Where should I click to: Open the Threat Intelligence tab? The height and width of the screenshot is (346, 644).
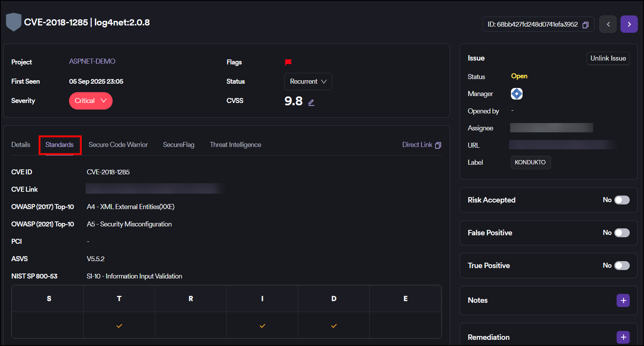(235, 145)
